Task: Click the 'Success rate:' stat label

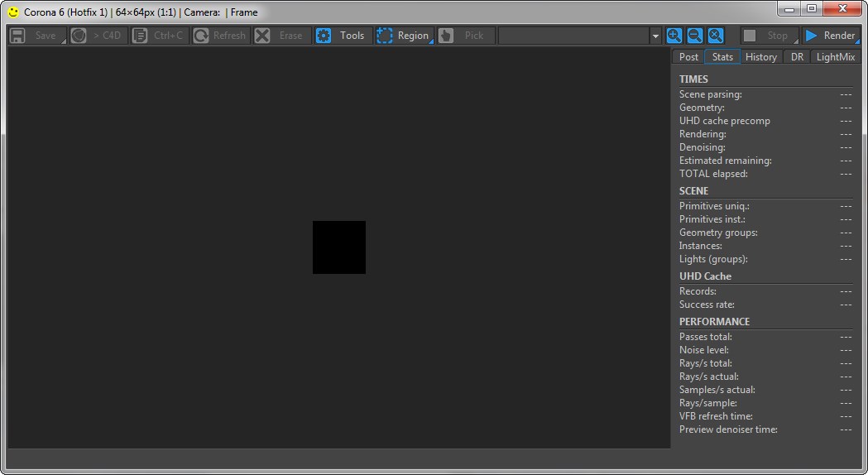Action: point(707,305)
